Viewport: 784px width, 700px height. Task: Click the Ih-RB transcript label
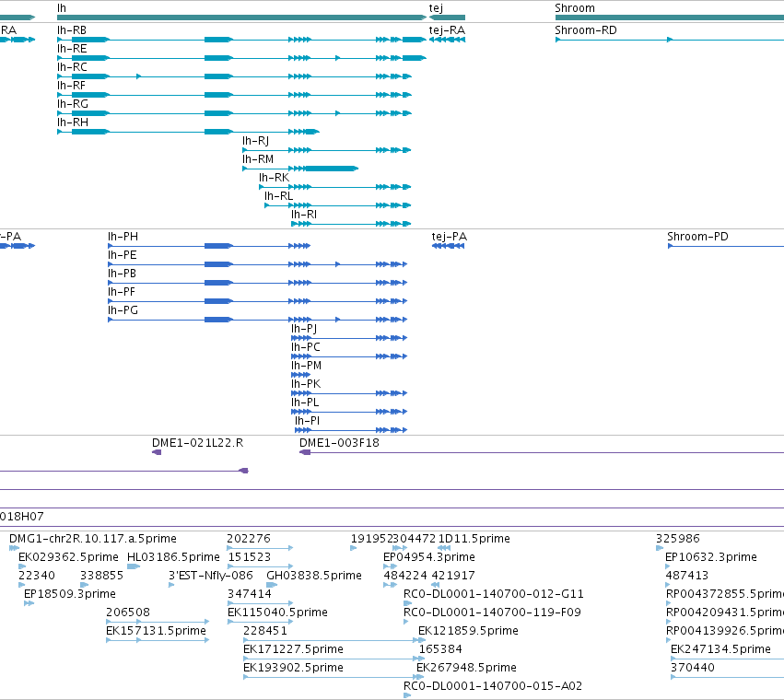pyautogui.click(x=72, y=30)
